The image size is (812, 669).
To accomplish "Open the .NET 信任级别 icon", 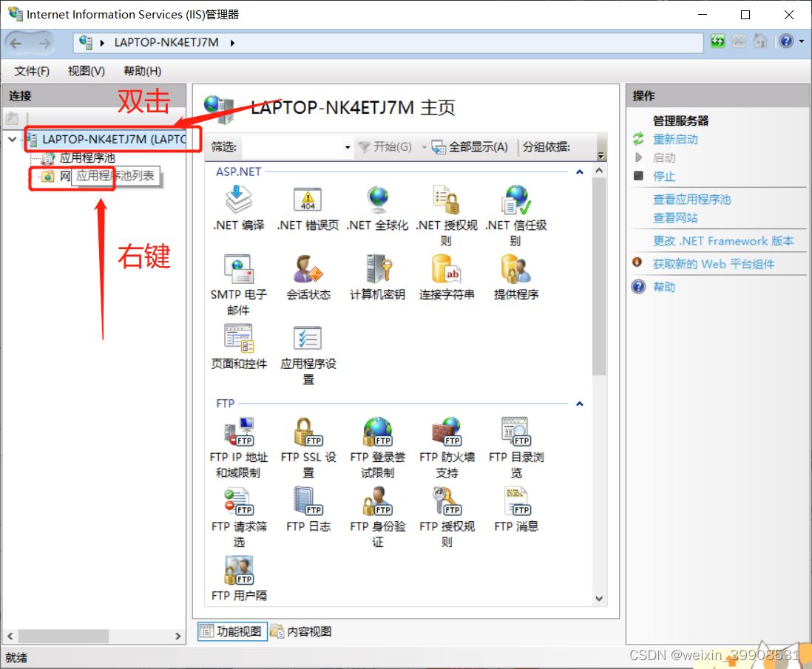I will tap(515, 200).
